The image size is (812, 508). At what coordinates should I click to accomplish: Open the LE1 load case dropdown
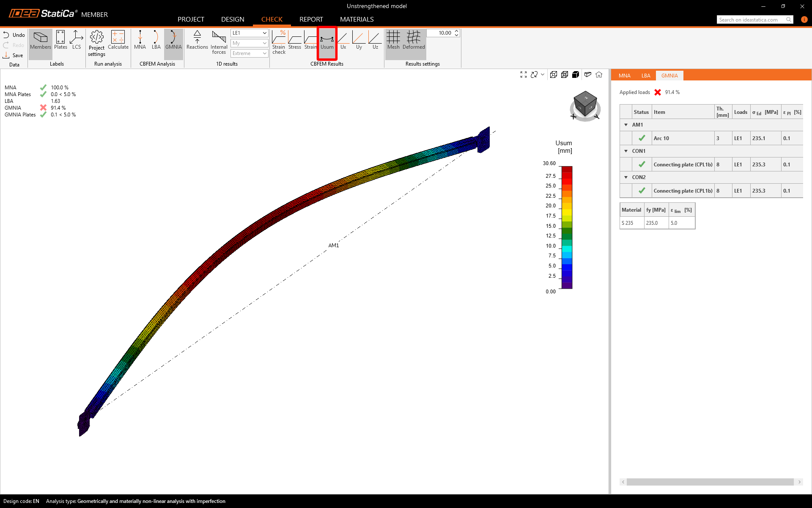tap(250, 33)
